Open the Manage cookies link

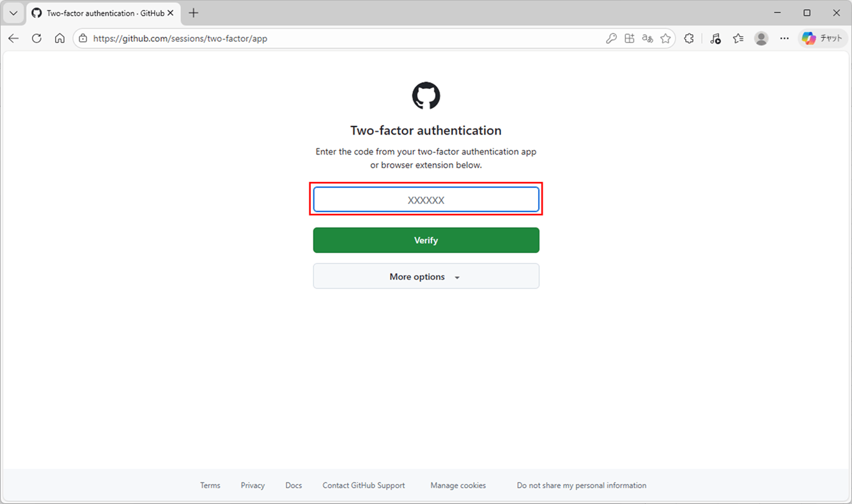coord(458,485)
